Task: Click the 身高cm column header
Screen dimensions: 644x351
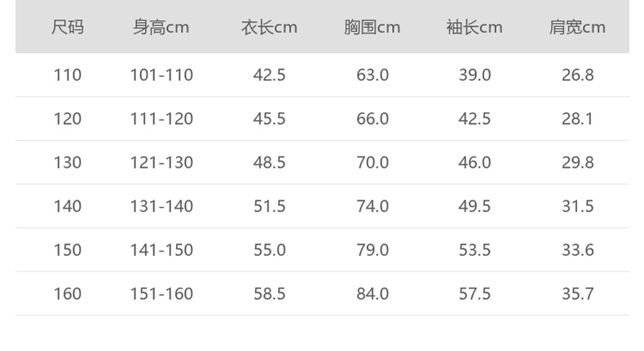Action: point(161,28)
